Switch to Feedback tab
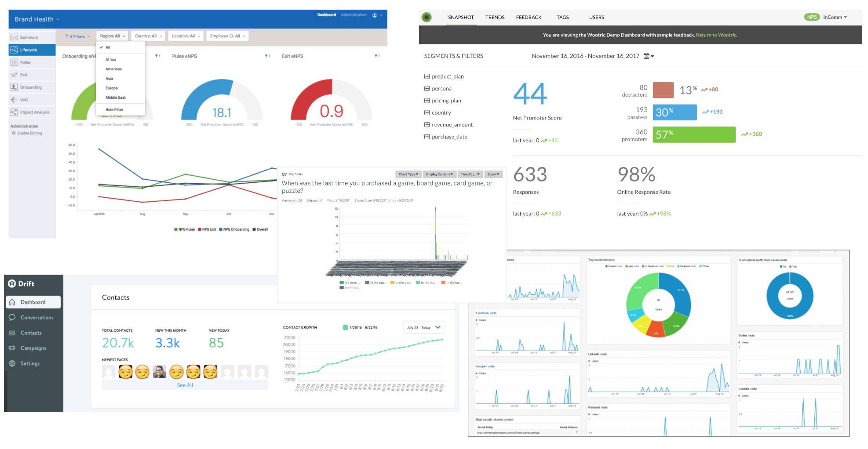 529,17
